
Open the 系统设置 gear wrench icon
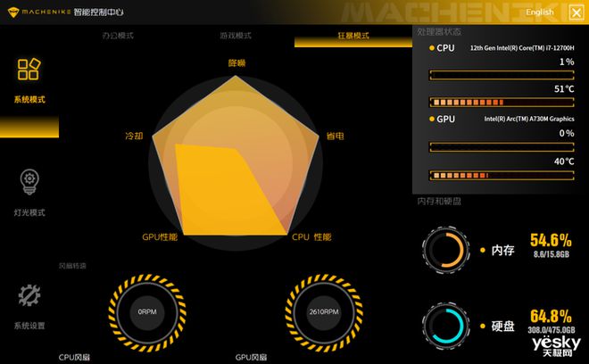[x=29, y=295]
